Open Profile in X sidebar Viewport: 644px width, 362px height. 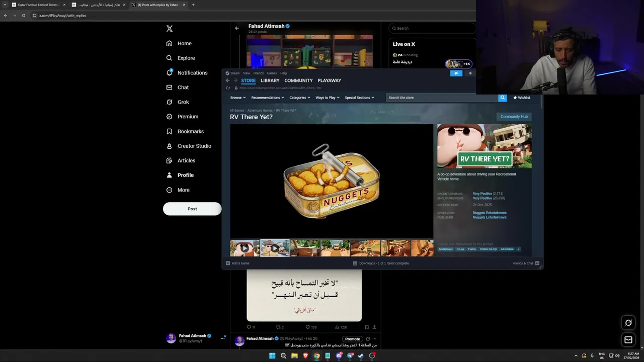(180, 175)
